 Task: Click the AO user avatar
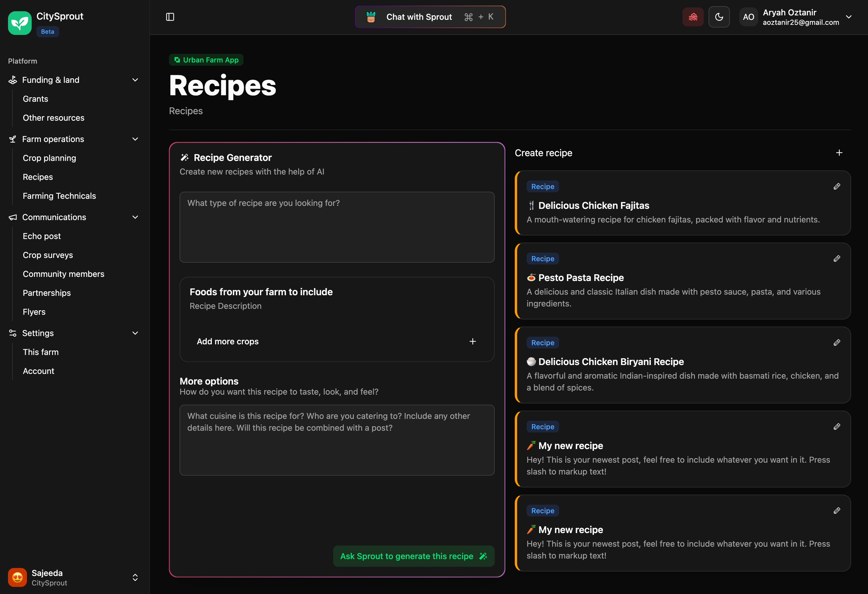coord(748,17)
